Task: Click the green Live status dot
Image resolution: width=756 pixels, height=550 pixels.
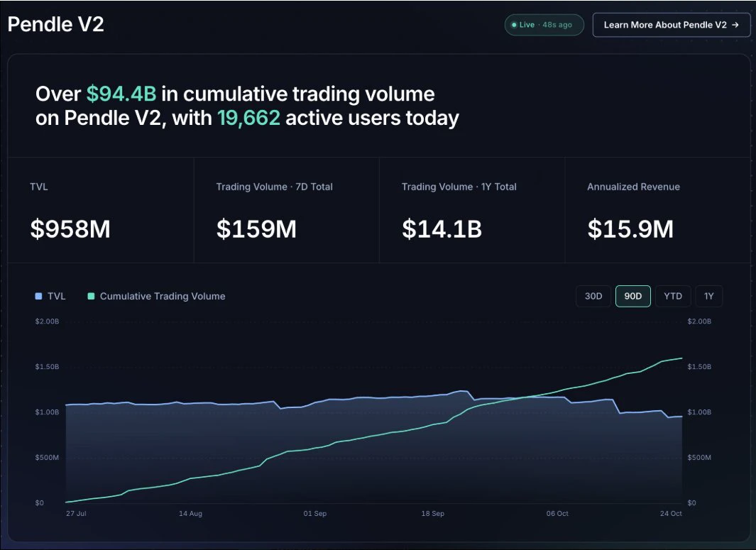Action: tap(514, 25)
